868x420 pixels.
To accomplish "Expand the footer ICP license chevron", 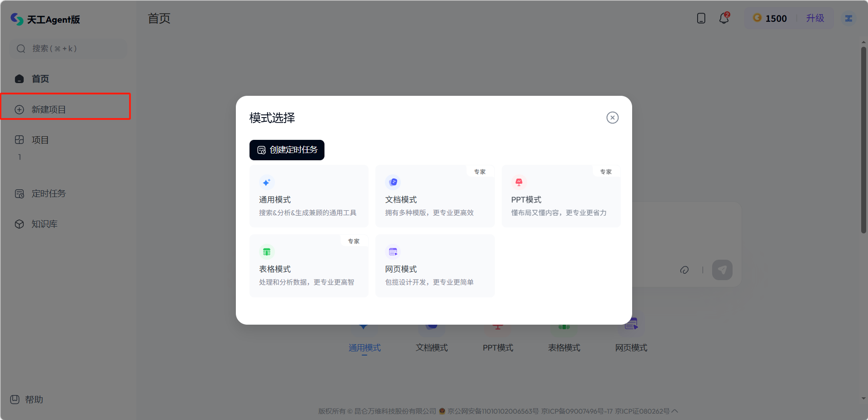I will [x=675, y=411].
